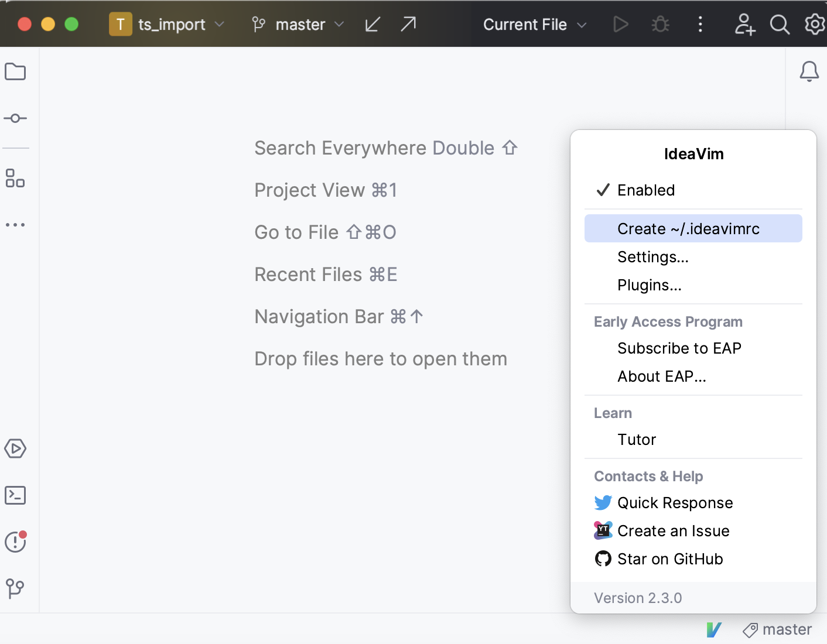Choose Create ~/.ideavimrc option
Image resolution: width=827 pixels, height=644 pixels.
point(689,228)
